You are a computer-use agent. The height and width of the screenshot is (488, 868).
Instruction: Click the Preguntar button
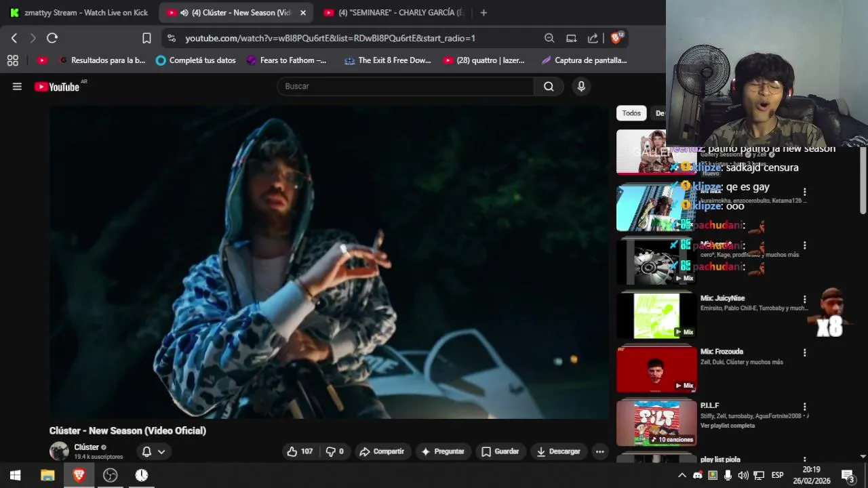pyautogui.click(x=443, y=451)
